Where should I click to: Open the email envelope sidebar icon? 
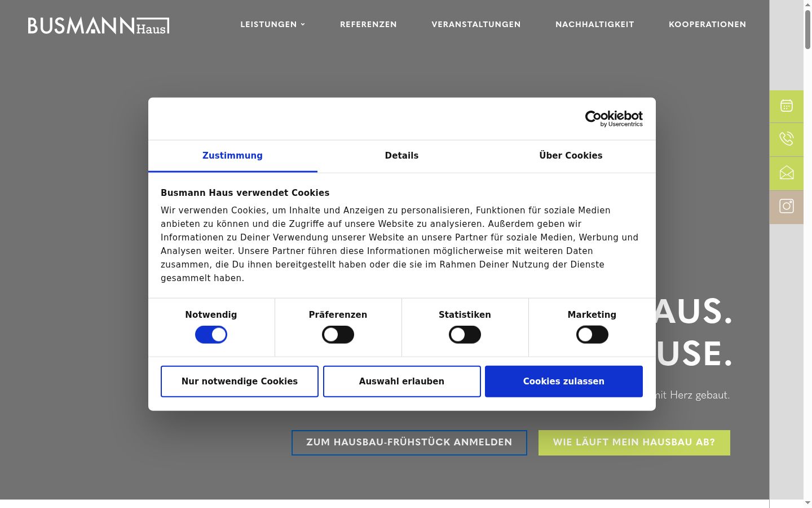787,173
